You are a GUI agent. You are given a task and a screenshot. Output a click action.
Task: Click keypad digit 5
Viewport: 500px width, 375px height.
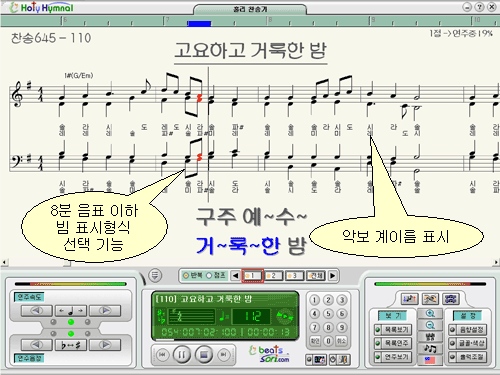click(x=328, y=314)
